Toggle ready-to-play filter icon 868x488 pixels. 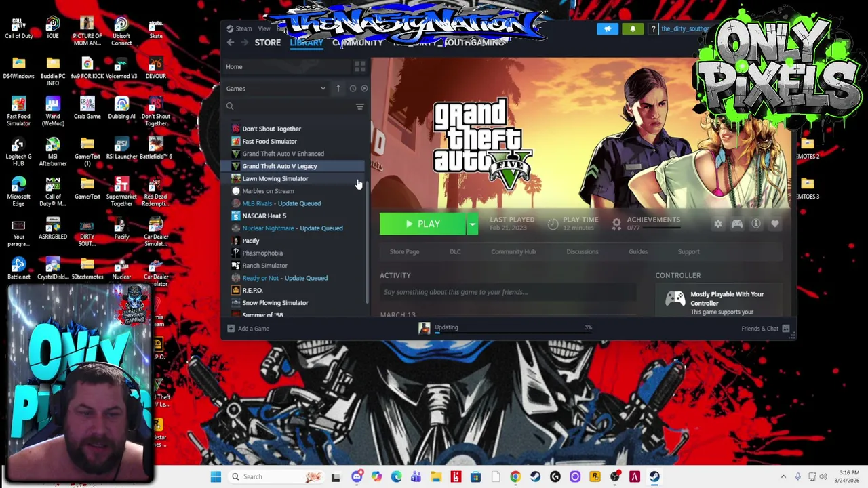point(364,89)
